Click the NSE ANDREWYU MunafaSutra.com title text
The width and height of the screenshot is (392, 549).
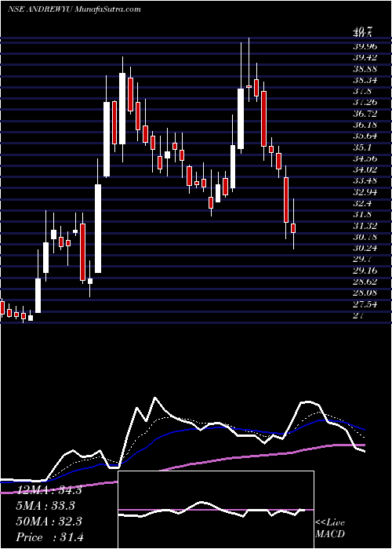tap(74, 9)
